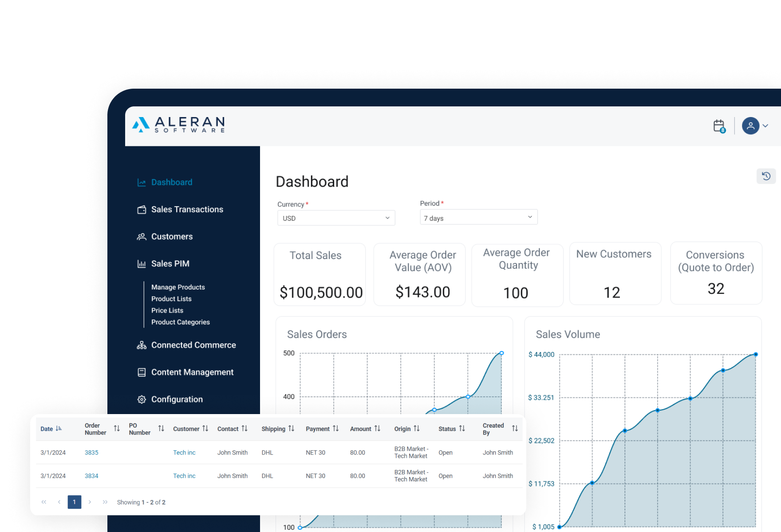This screenshot has width=781, height=532.
Task: Expand the user account chevron
Action: point(765,126)
